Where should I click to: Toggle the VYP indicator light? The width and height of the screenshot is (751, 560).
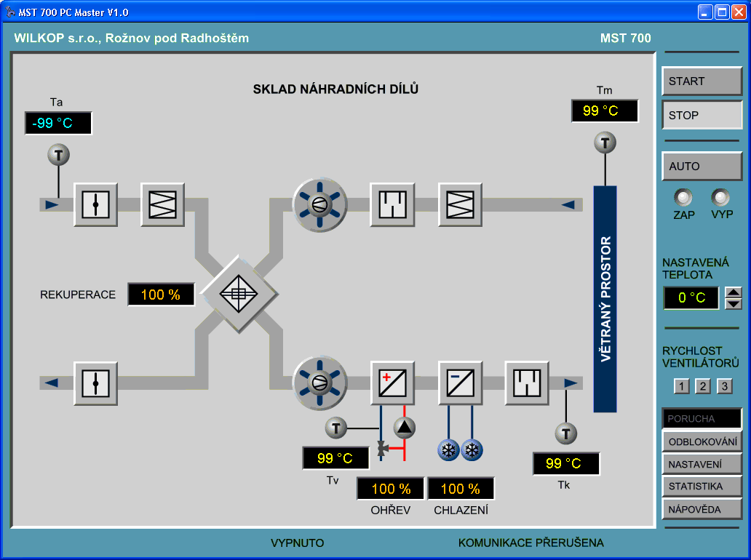tap(721, 198)
